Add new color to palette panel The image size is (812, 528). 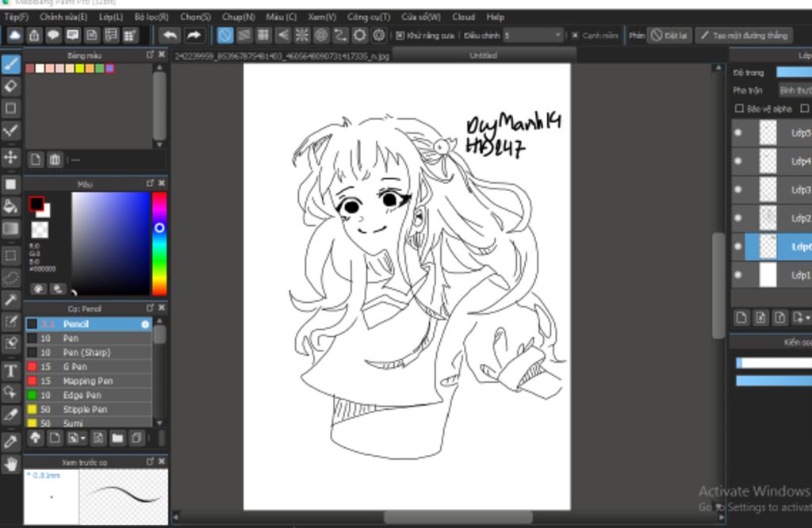pyautogui.click(x=35, y=159)
